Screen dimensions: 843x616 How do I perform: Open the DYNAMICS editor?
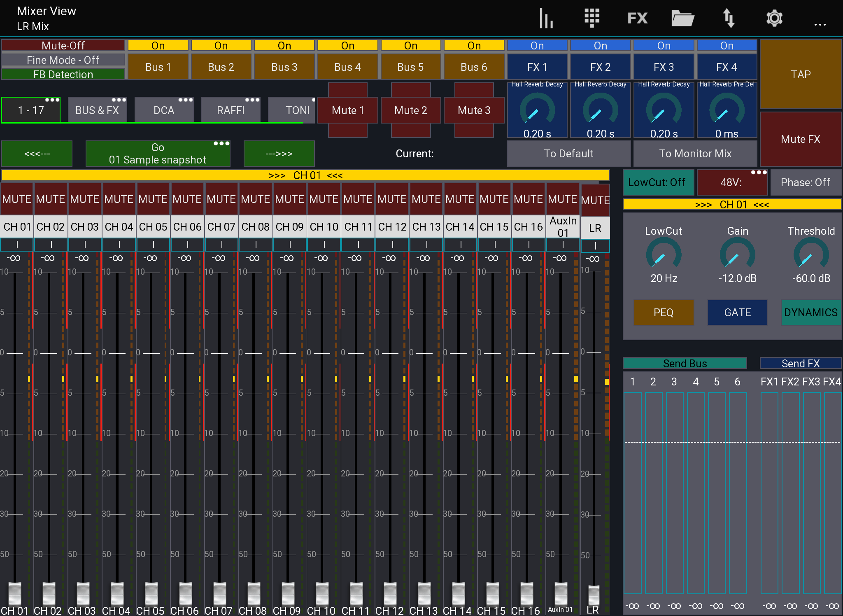click(811, 313)
